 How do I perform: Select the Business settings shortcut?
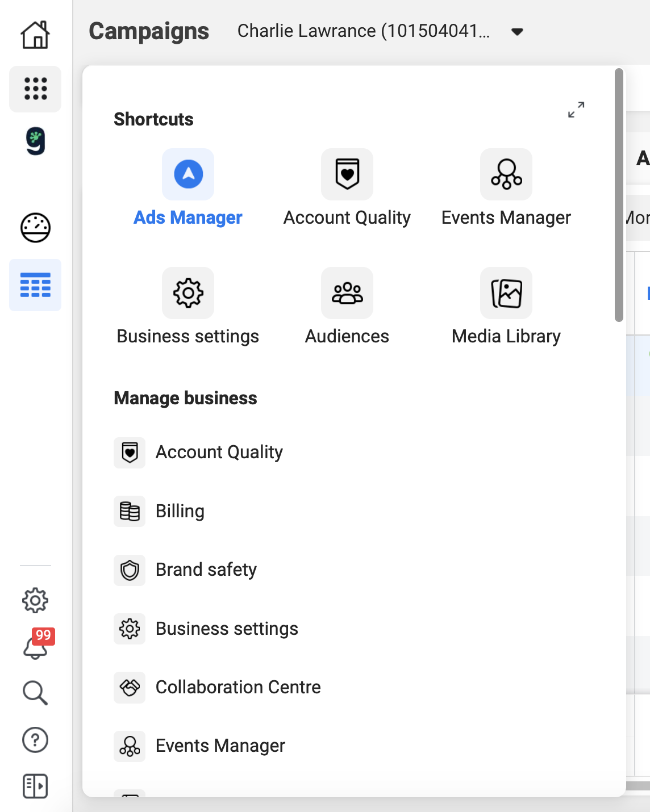(188, 293)
